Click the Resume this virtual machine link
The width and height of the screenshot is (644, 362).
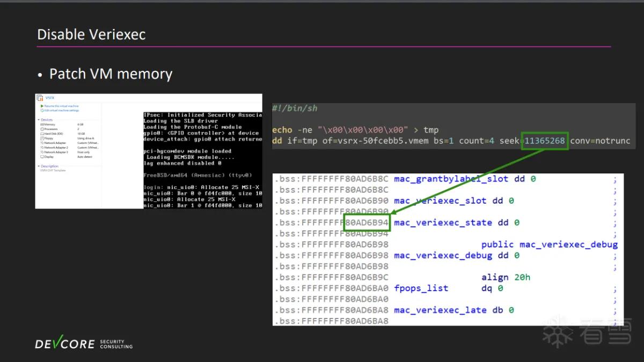[x=61, y=106]
